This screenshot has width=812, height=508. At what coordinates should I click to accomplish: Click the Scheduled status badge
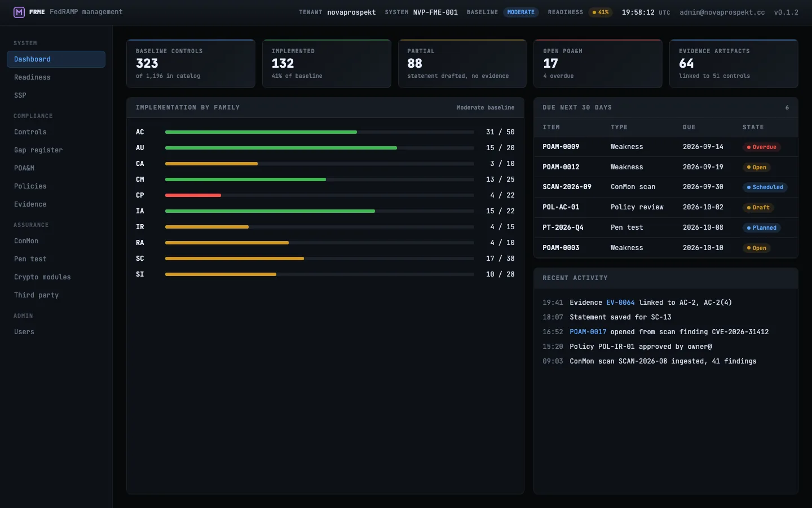click(x=765, y=187)
